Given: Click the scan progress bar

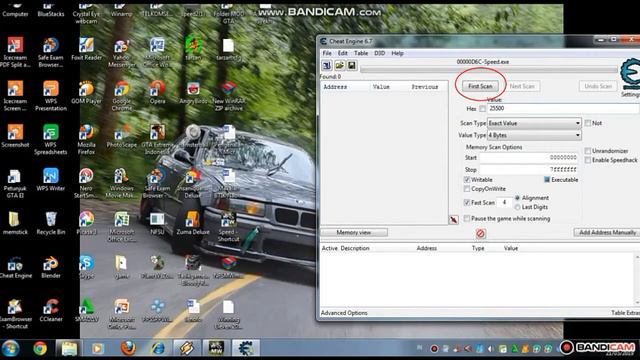Looking at the screenshot, I should [x=489, y=70].
